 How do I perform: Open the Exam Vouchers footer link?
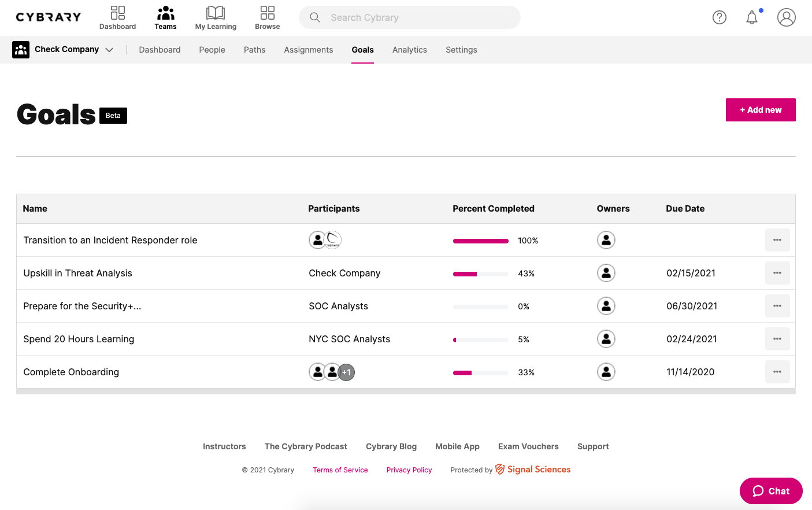pyautogui.click(x=528, y=446)
